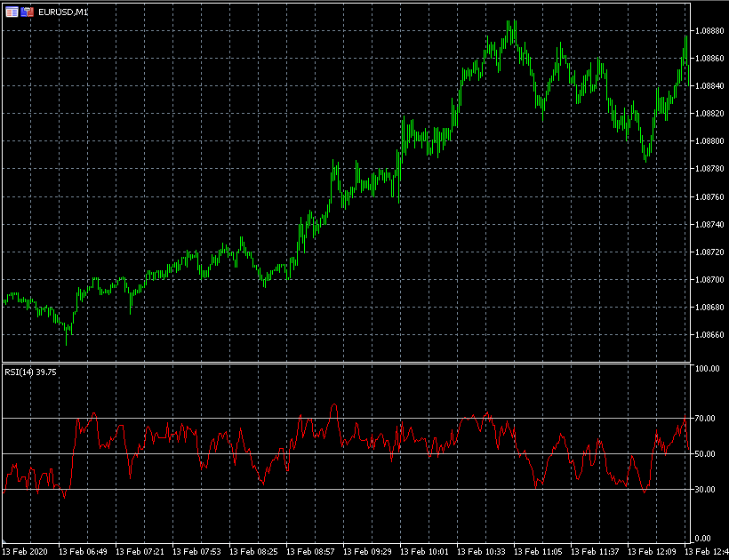Click the 13 Feb 11:05 time label
The image size is (729, 560).
(538, 552)
